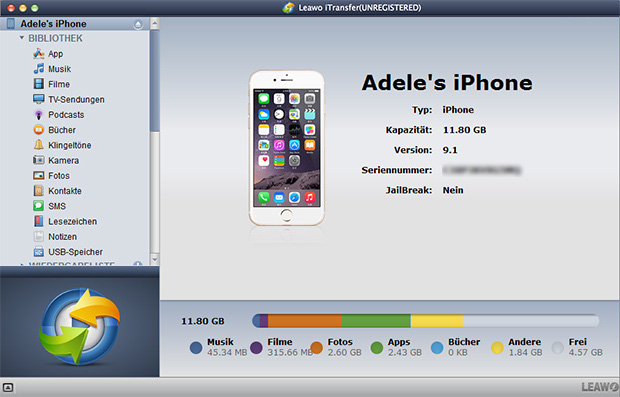
Task: Collapse the BIBLIOTHEK section triangle
Action: (21, 38)
